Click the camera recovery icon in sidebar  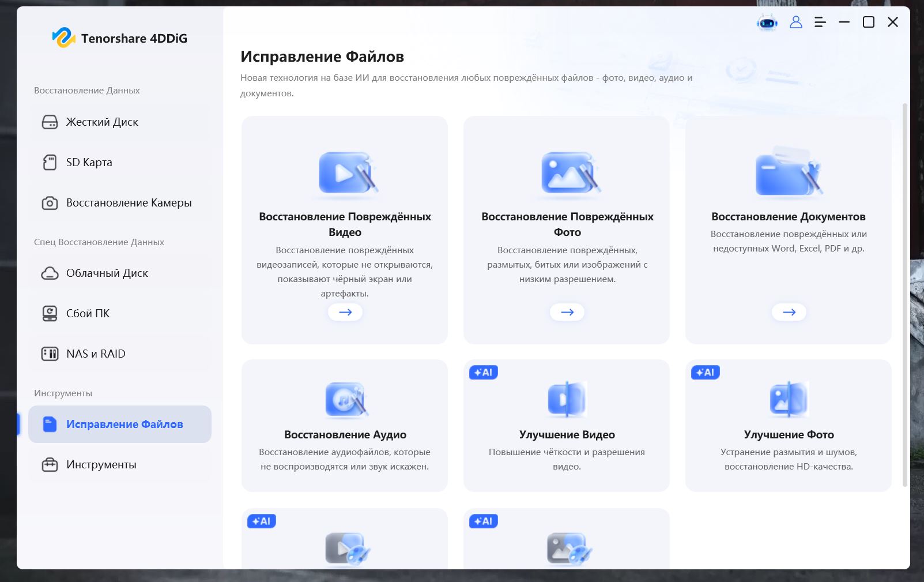50,203
